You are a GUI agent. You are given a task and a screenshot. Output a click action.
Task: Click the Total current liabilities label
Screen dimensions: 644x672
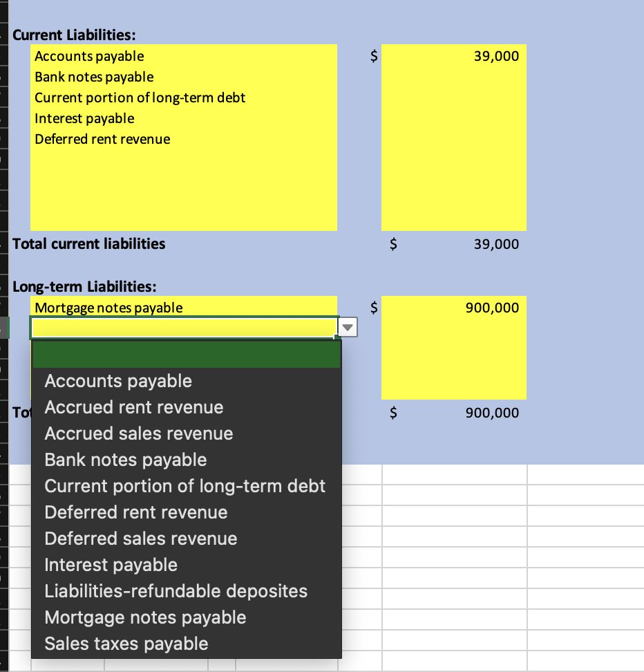coord(90,243)
